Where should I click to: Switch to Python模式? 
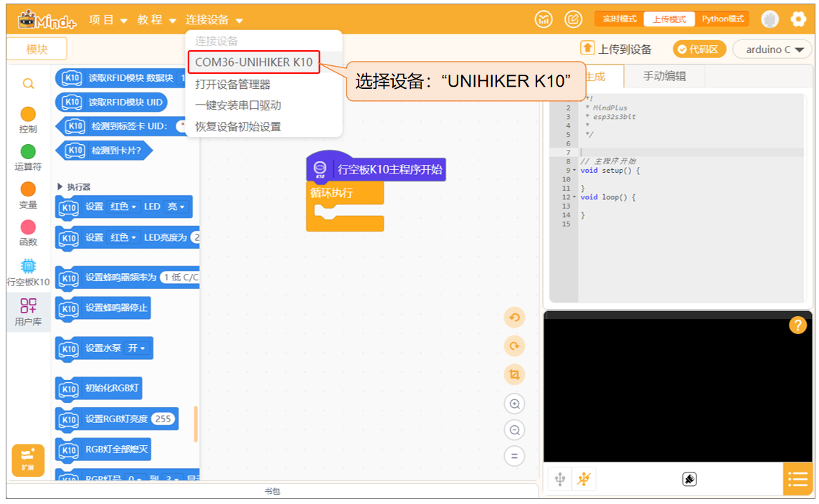(x=722, y=19)
